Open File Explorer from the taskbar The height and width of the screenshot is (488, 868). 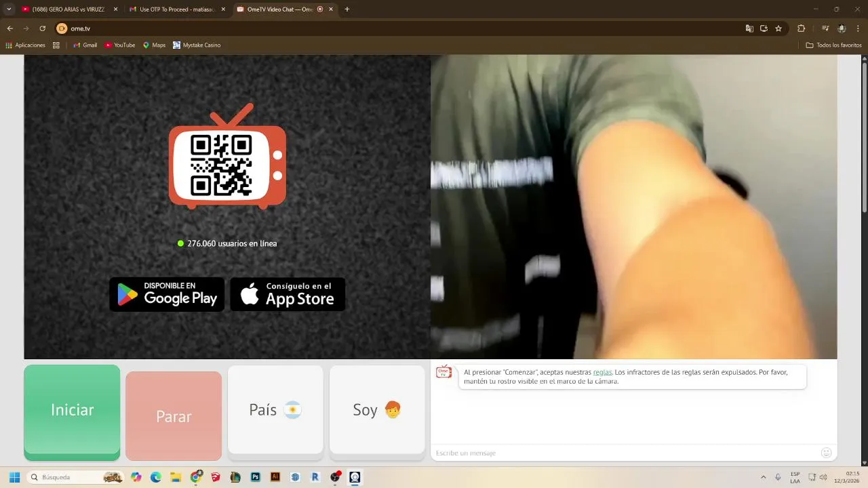pyautogui.click(x=176, y=477)
